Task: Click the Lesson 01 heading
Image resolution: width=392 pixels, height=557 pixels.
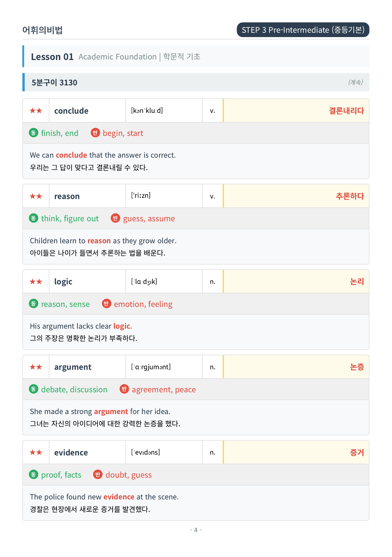Action: click(52, 57)
